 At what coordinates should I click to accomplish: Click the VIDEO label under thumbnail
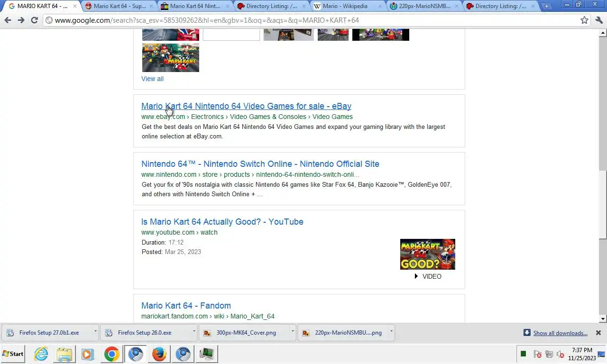point(432,276)
